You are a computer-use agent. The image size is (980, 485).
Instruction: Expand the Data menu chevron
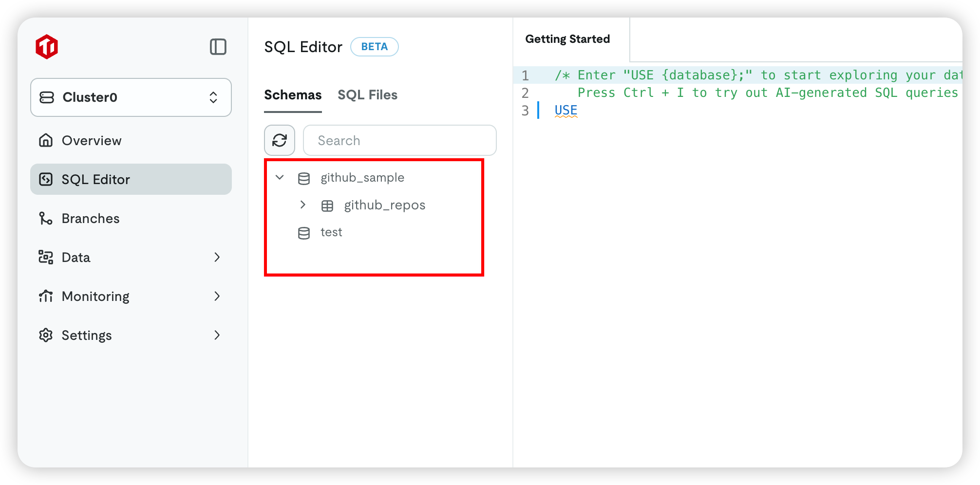[217, 257]
